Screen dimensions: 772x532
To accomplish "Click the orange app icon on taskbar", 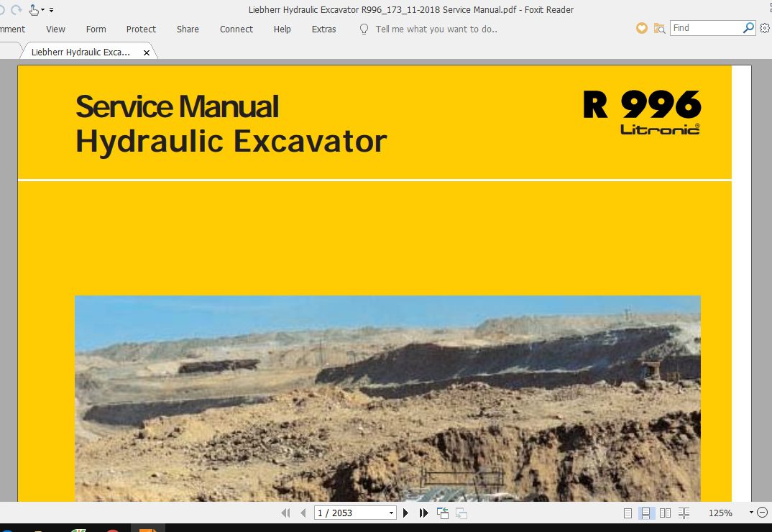I will [147, 528].
